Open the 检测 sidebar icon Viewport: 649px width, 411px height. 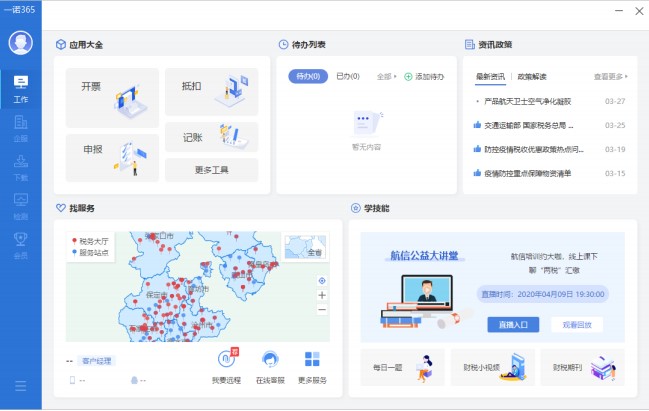(20, 204)
